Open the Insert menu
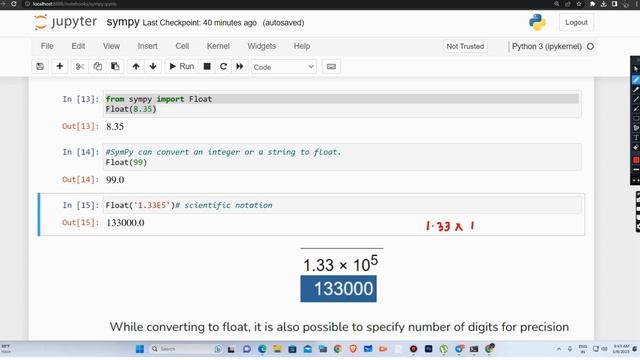This screenshot has height=360, width=640. pyautogui.click(x=147, y=46)
